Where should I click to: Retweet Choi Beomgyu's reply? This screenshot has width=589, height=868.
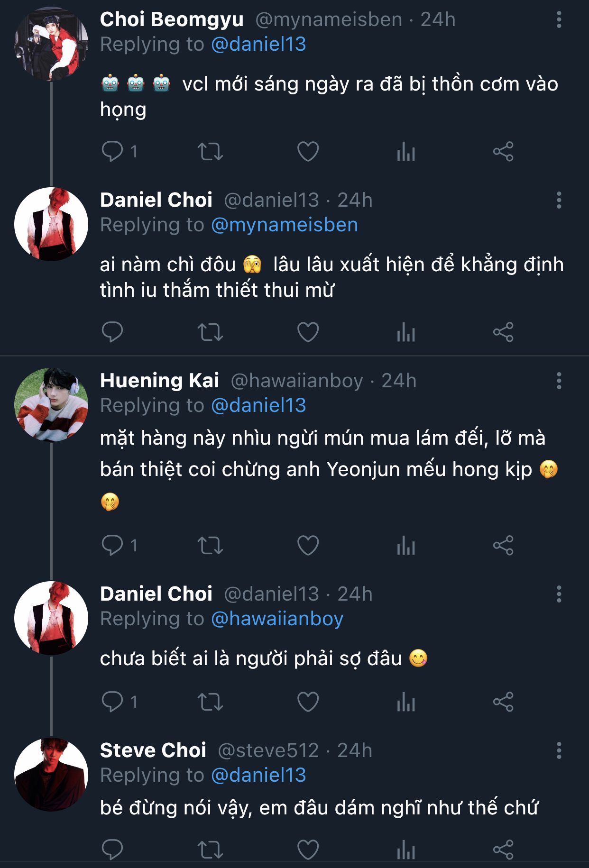(210, 152)
